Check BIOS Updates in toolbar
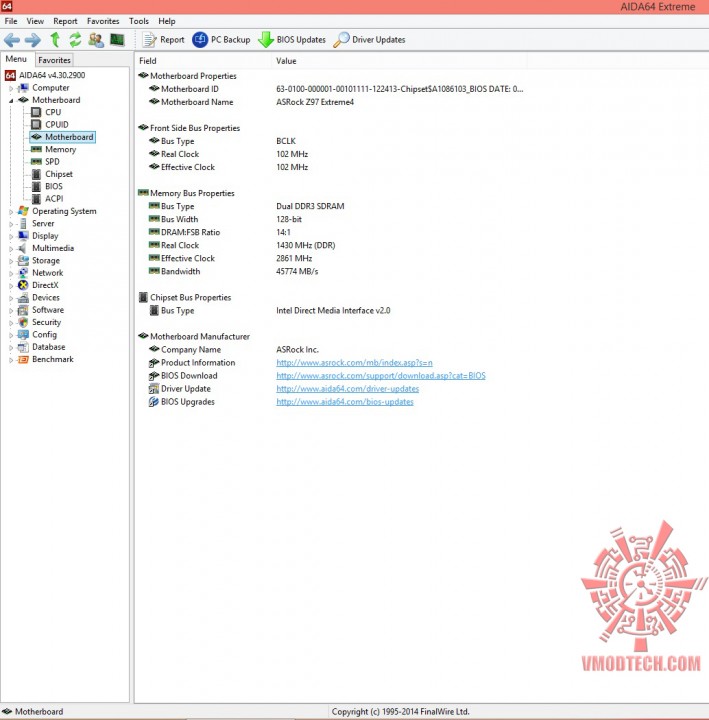 pos(292,40)
